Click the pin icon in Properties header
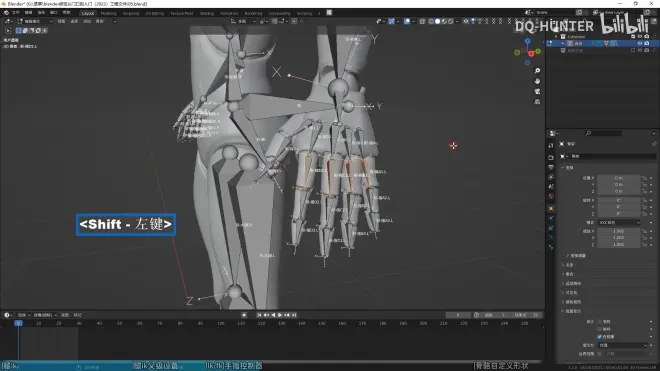This screenshot has height=371, width=660. (x=654, y=144)
